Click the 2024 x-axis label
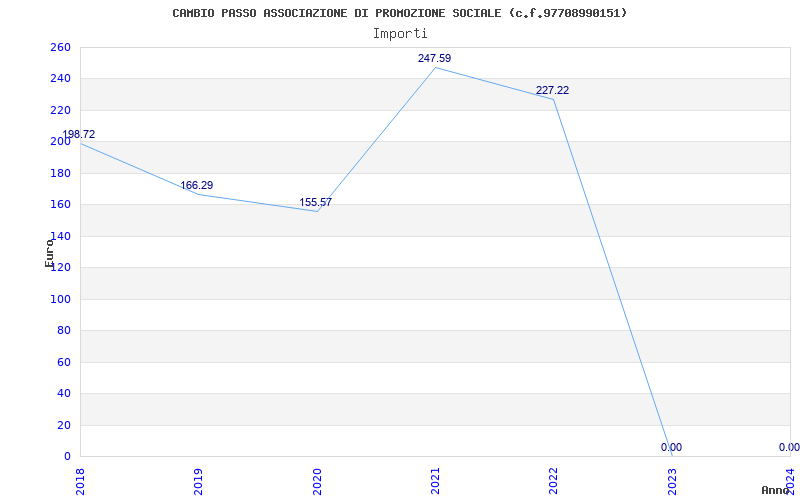 790,482
